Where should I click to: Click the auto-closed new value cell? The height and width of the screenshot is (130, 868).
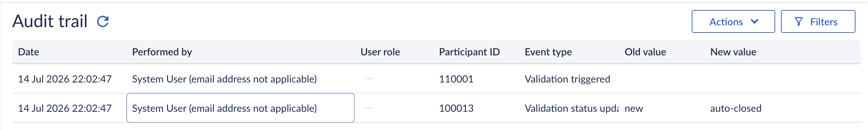point(736,108)
